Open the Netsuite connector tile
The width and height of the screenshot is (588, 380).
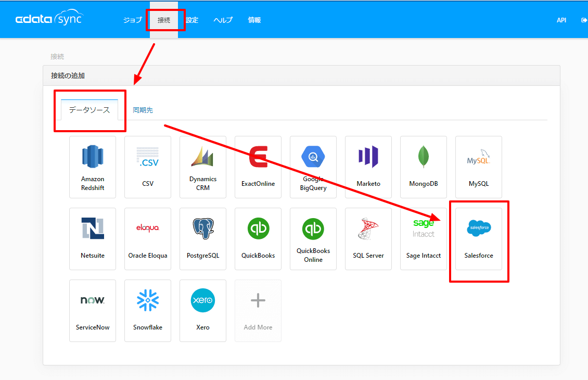coord(93,239)
